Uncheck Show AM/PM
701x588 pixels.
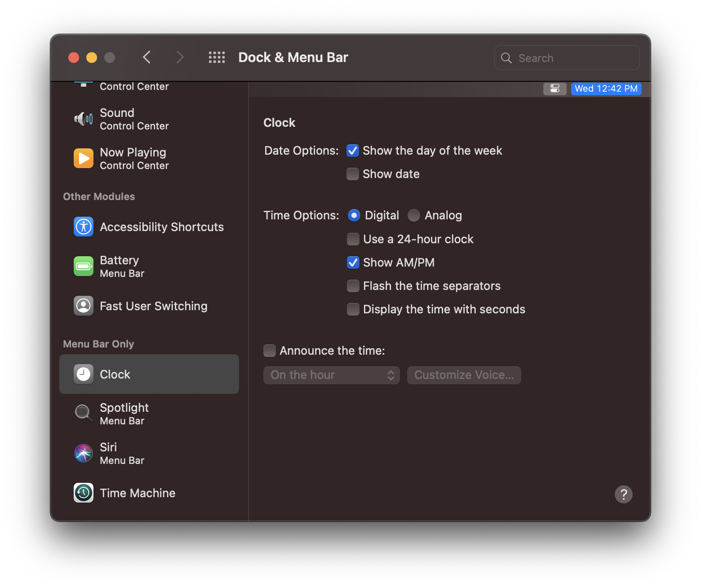click(x=353, y=263)
